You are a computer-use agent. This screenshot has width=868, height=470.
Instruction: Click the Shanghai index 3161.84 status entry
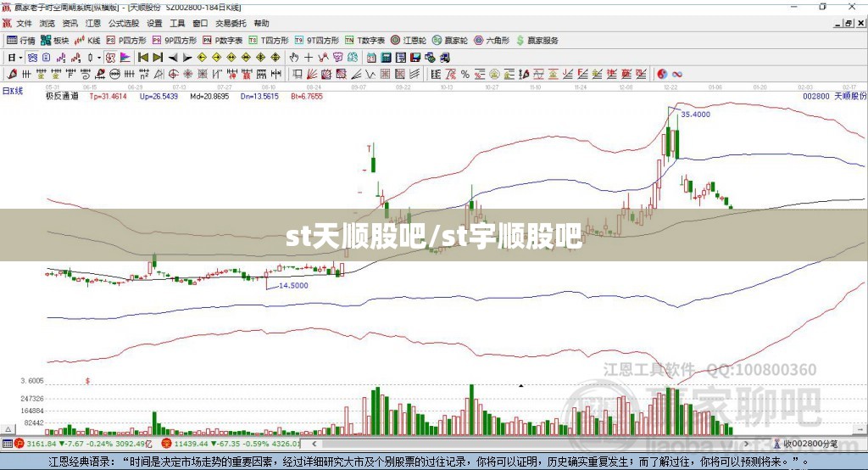pos(83,444)
